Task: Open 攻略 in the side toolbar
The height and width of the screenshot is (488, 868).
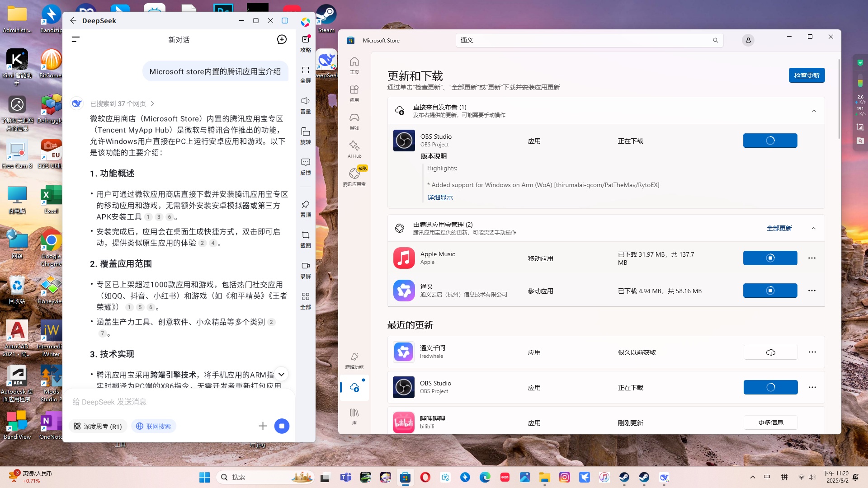Action: 306,44
